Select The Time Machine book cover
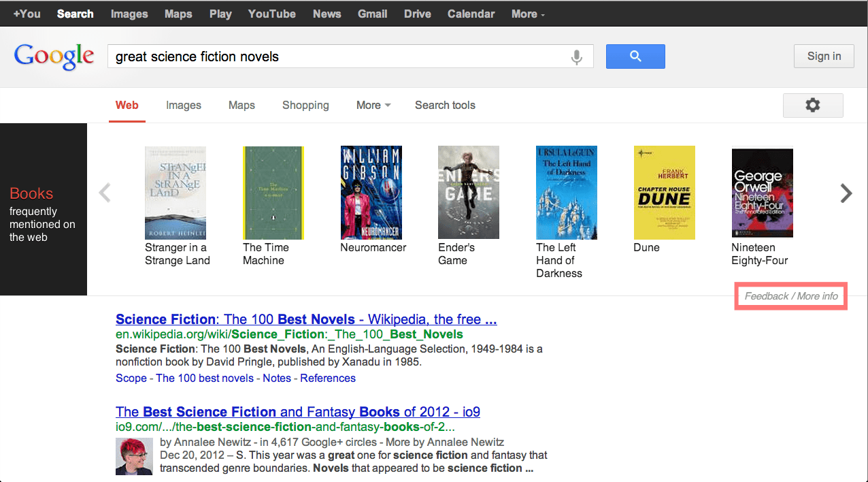 coord(273,193)
